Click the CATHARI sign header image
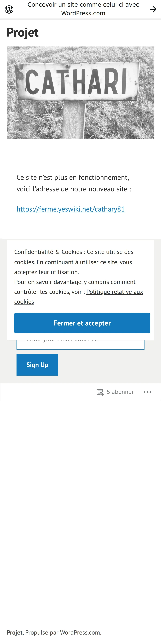Viewport: 161px width, 644px height. (x=80, y=92)
